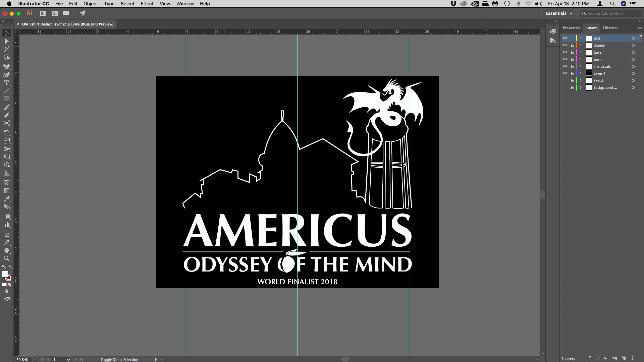Delete selection using the trash icon
Image resolution: width=644 pixels, height=362 pixels.
pos(632,359)
